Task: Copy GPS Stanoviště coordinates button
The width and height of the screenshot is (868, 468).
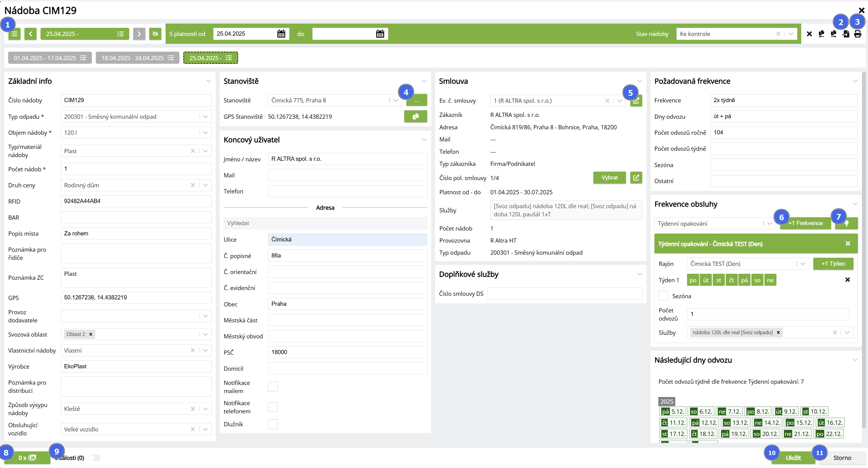Action: pyautogui.click(x=415, y=116)
